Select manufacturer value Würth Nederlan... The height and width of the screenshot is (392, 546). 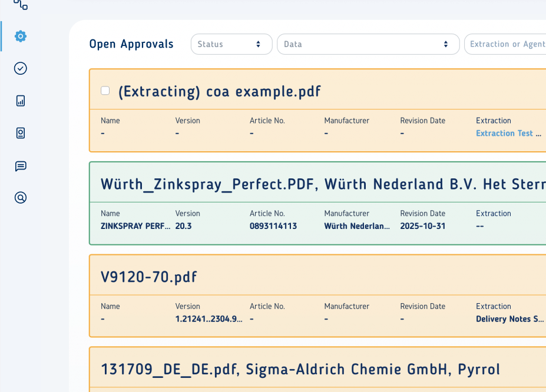(x=357, y=226)
